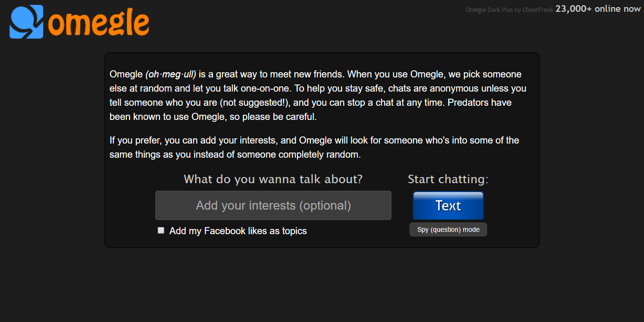
Task: Open the interests suggestion field
Action: pos(273,205)
